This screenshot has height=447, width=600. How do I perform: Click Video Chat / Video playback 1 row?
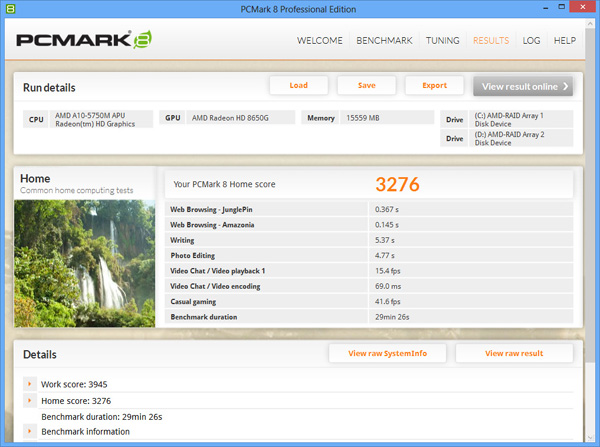(369, 271)
